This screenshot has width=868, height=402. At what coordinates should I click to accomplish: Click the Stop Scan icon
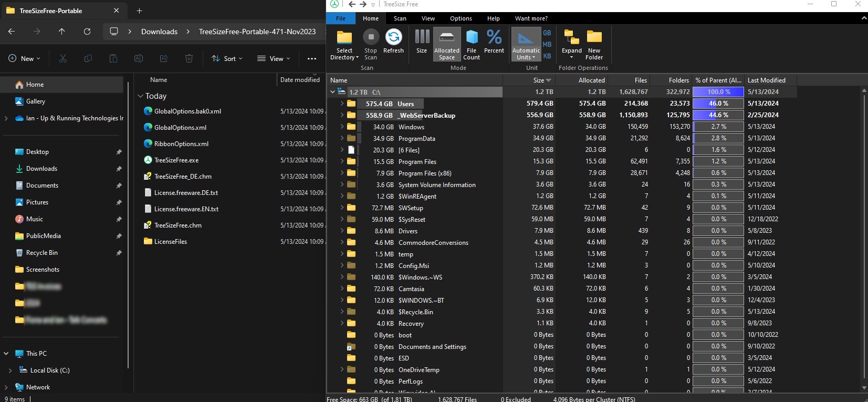tap(371, 37)
